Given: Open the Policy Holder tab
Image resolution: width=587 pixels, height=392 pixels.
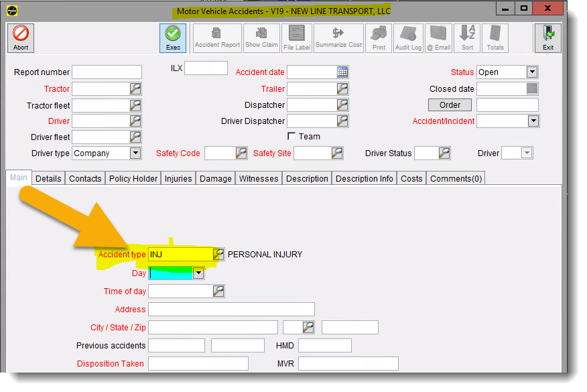Looking at the screenshot, I should coord(133,179).
